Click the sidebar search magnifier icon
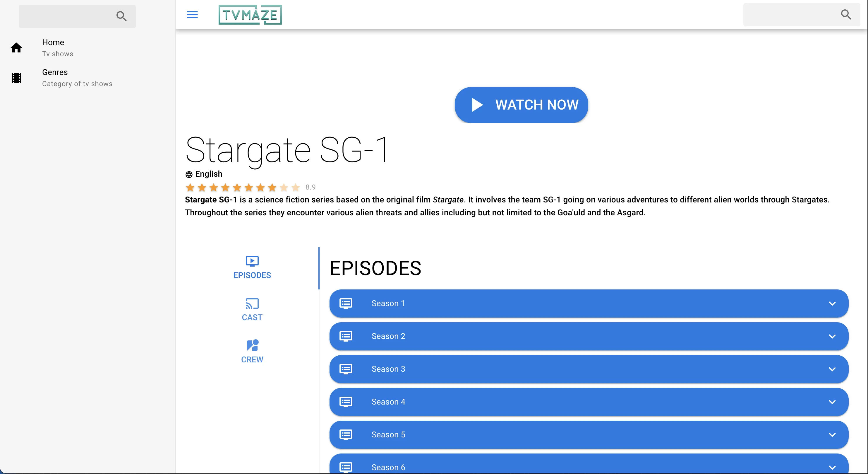This screenshot has width=868, height=474. 121,16
